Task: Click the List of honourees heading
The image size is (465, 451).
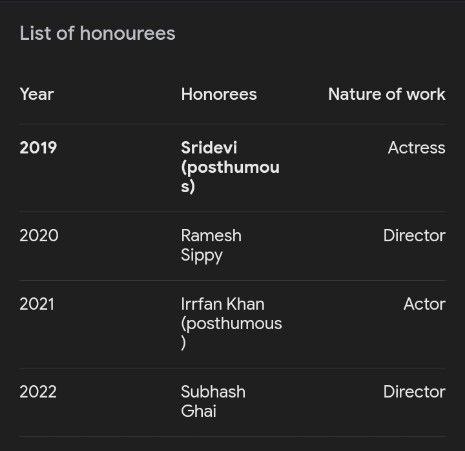Action: coord(97,33)
